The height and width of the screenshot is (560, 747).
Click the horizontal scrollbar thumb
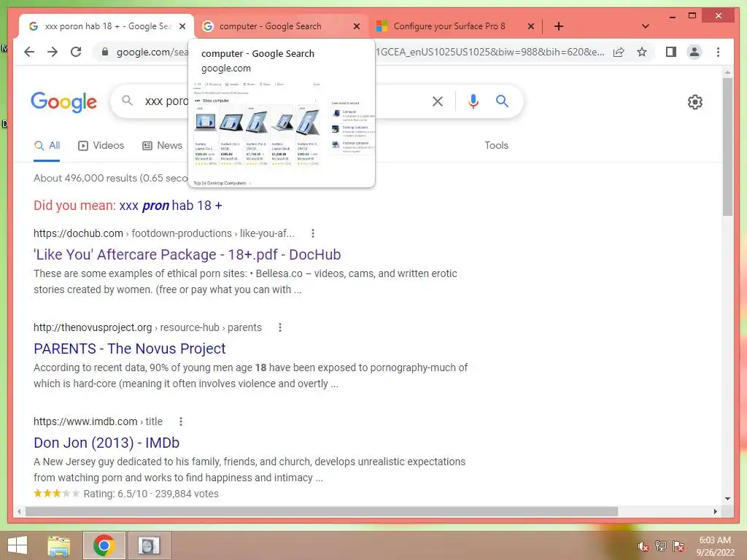pos(322,511)
